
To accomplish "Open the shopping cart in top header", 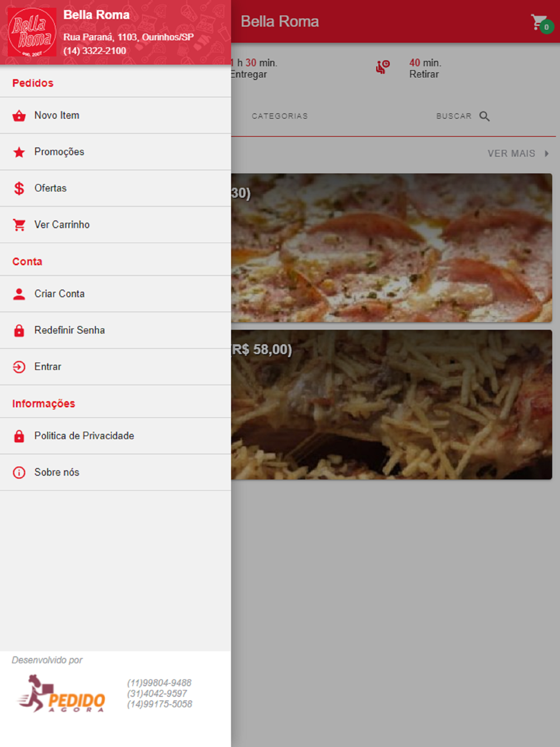I will 541,23.
